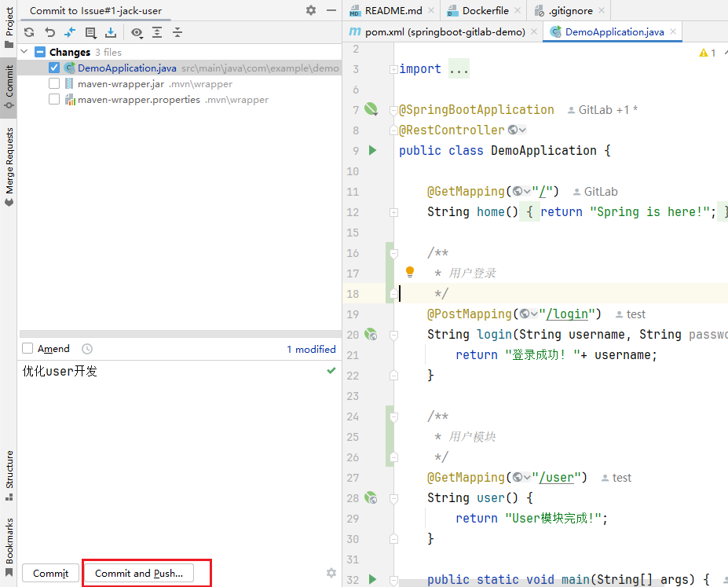The height and width of the screenshot is (587, 728).
Task: Click the Shelve changes download icon
Action: 111,32
